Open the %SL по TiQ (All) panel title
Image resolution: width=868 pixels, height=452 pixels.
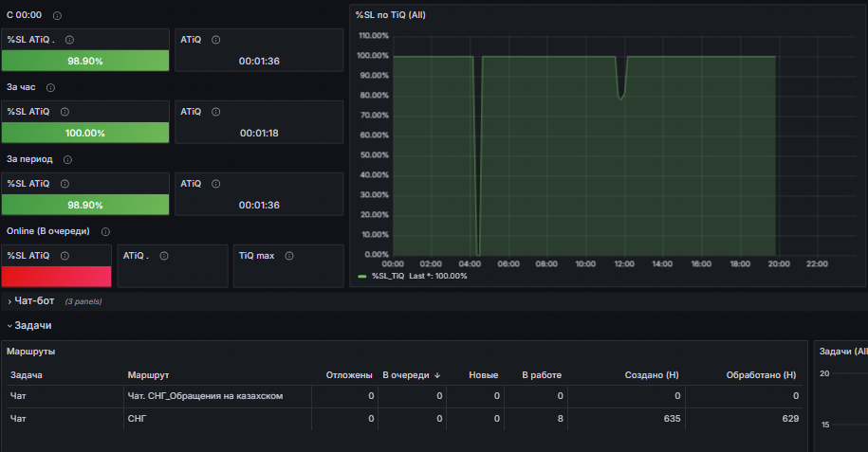coord(390,15)
